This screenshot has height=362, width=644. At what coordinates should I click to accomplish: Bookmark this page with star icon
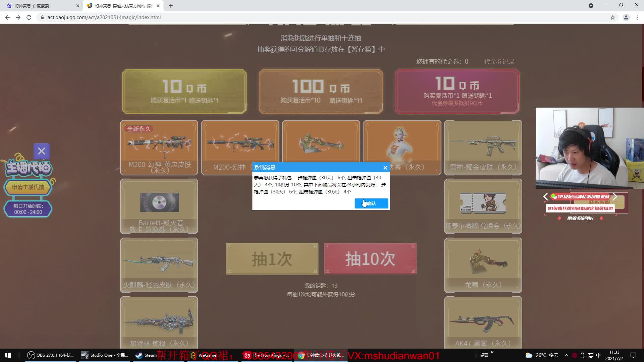point(613,17)
